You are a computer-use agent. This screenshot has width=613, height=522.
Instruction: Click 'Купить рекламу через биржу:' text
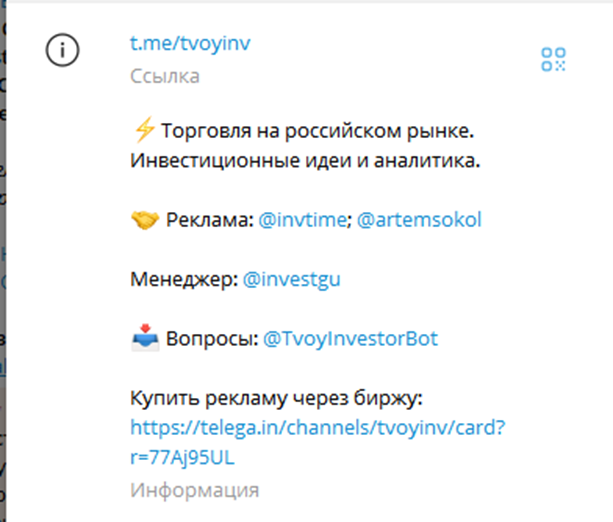(x=278, y=398)
